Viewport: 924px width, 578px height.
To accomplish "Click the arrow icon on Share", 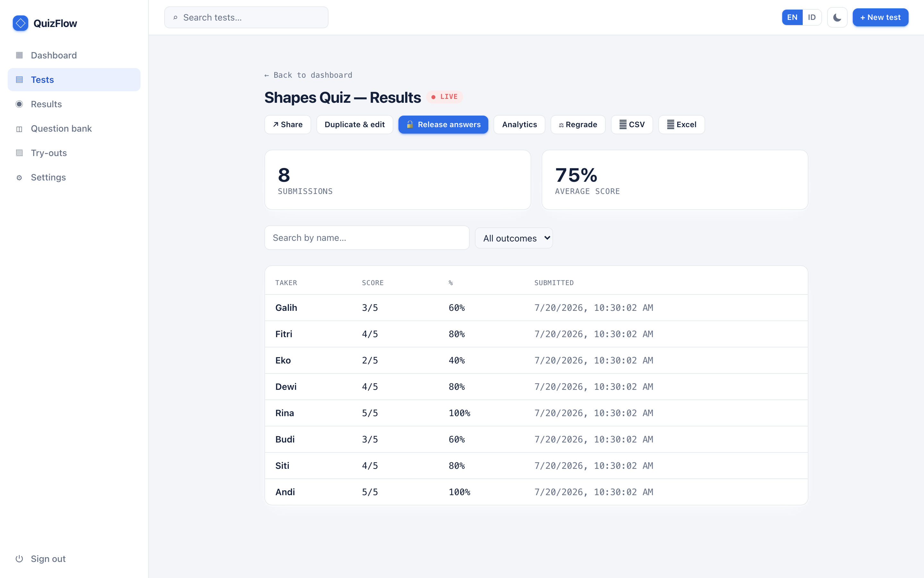I will tap(276, 125).
